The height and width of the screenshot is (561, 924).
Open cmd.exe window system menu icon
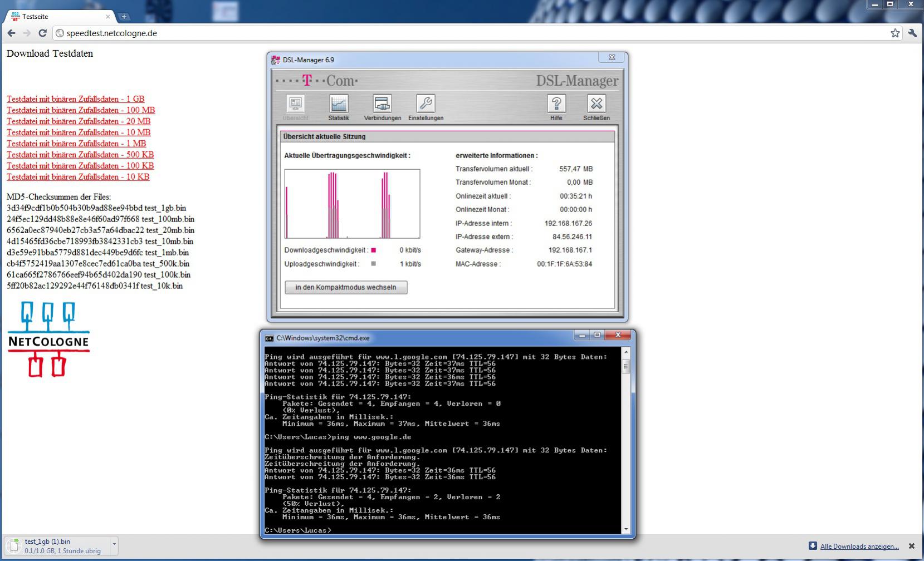click(270, 338)
